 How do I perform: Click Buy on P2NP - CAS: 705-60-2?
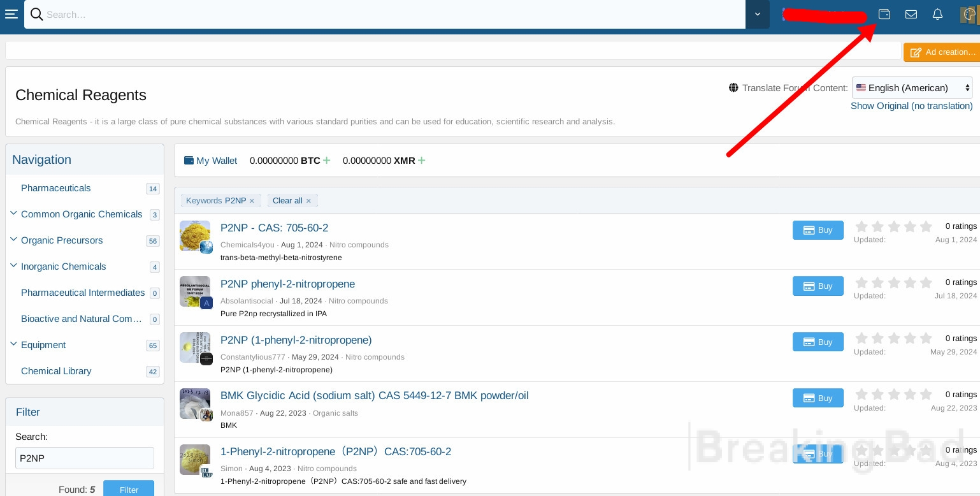[x=818, y=230]
